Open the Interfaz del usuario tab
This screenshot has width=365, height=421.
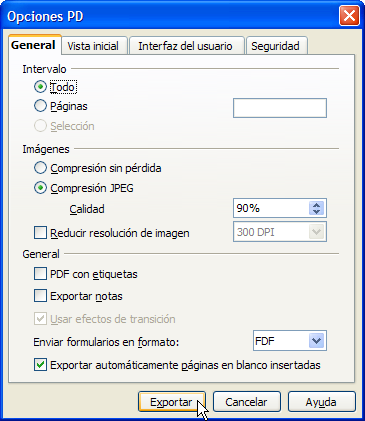pos(185,46)
